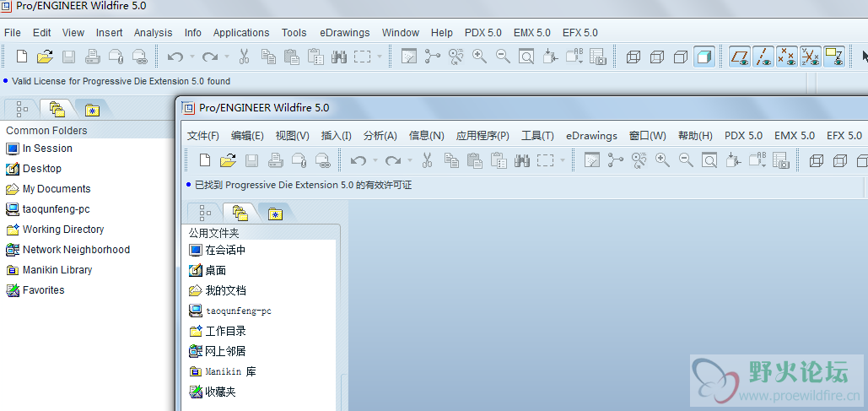Screen dimensions: 868x411
Task: Open 文件(F) menu in Chinese window
Action: click(203, 136)
